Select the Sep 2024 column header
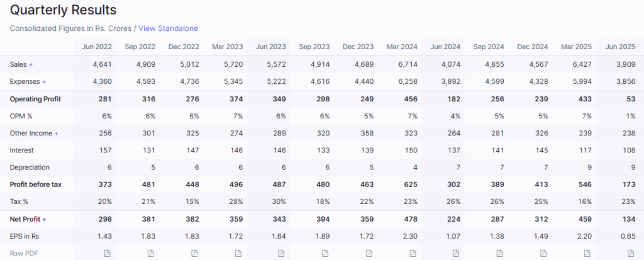 [489, 47]
